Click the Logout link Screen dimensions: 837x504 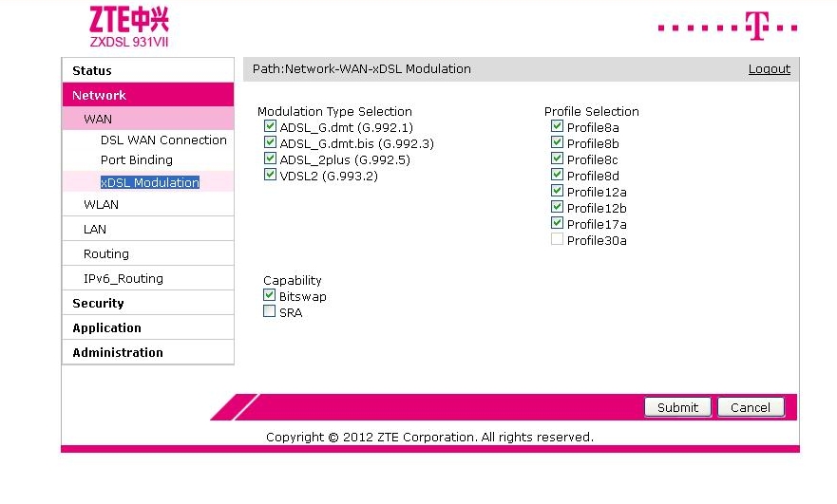click(x=769, y=69)
